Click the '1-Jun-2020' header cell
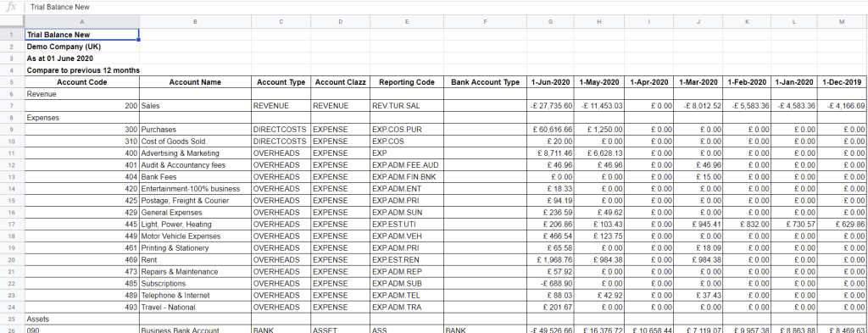The width and height of the screenshot is (868, 333). [550, 82]
